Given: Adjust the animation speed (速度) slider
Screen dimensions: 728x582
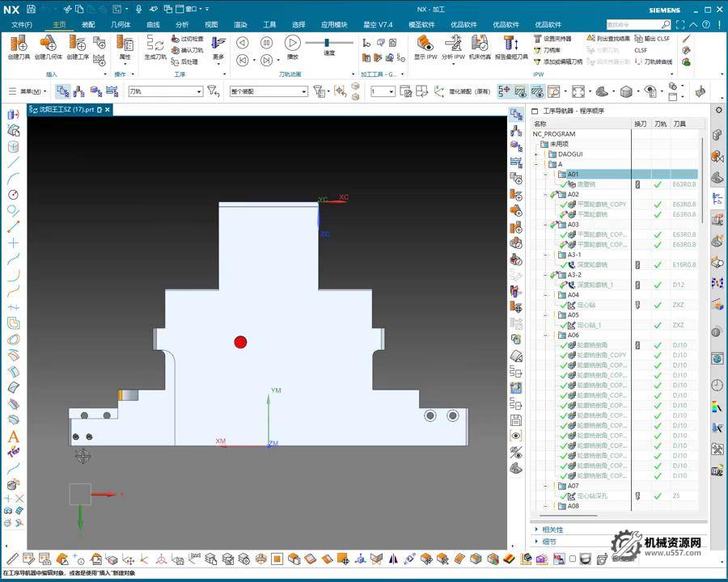Looking at the screenshot, I should click(x=328, y=43).
